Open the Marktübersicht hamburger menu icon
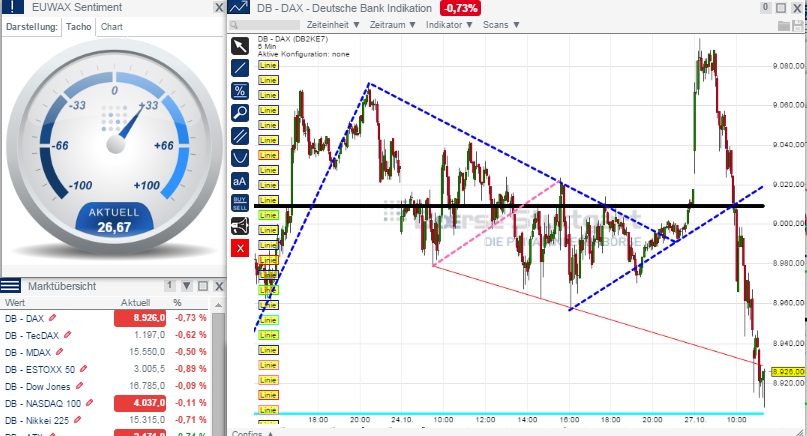Viewport: 807px width, 436px height. pos(11,286)
